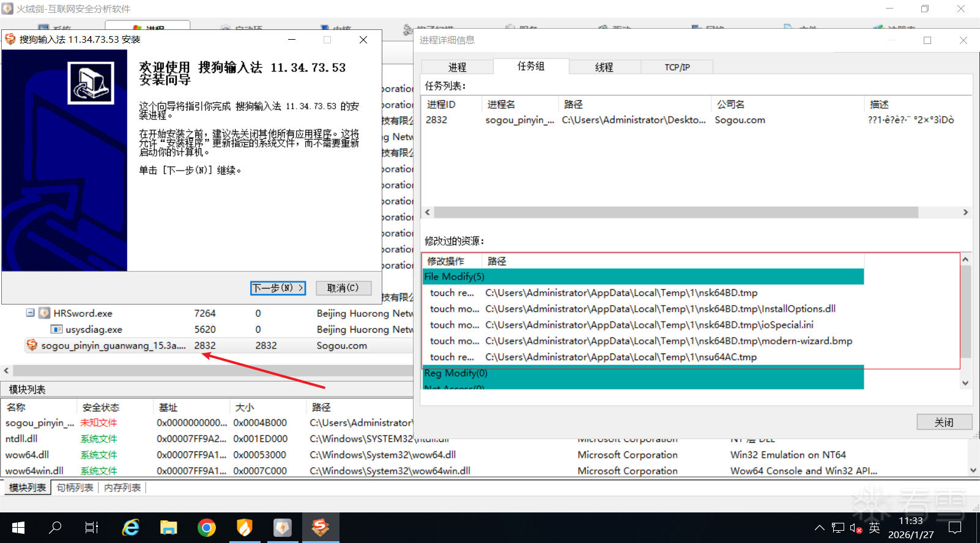Select the 句柄列表 bottom tab
Image resolution: width=980 pixels, height=543 pixels.
click(x=75, y=487)
